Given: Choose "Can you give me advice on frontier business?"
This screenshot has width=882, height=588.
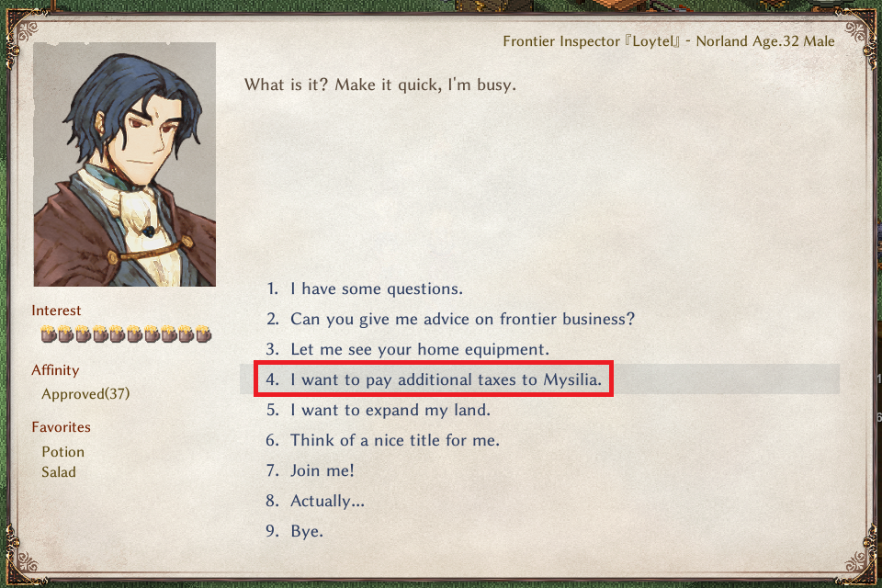Looking at the screenshot, I should click(x=450, y=319).
